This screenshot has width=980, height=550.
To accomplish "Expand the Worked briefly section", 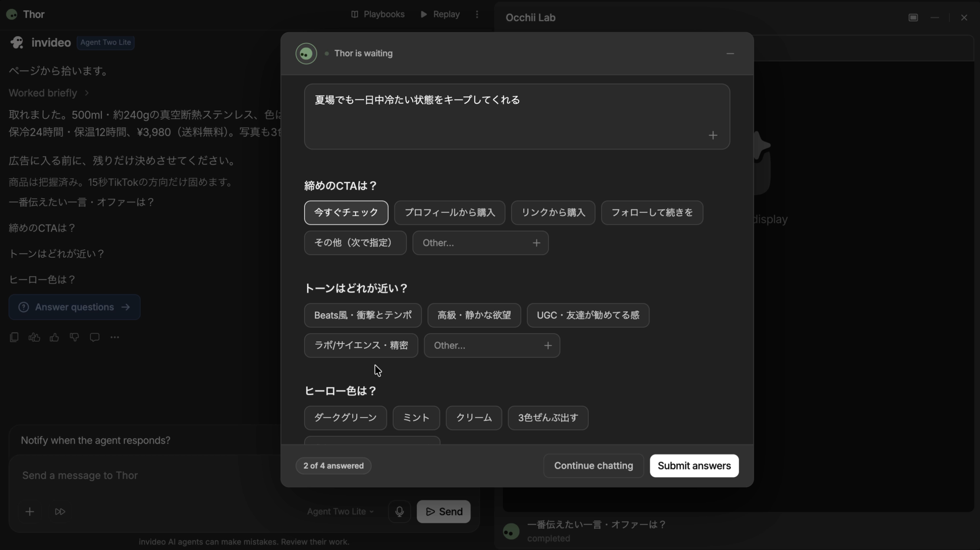I will 49,93.
